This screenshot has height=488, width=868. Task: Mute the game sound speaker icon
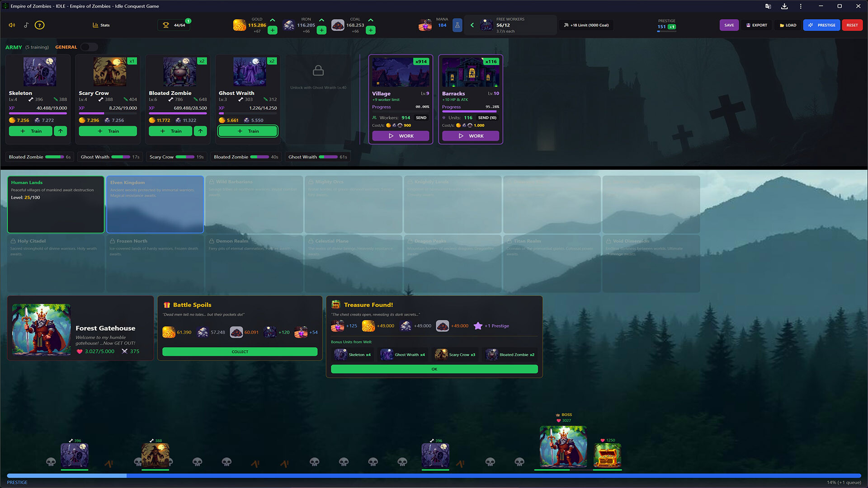tap(12, 25)
